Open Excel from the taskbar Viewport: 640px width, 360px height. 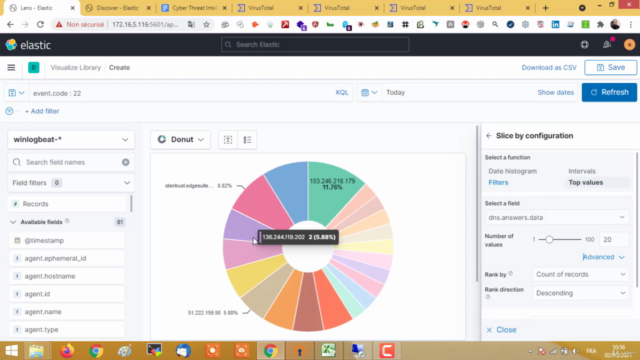[x=328, y=351]
